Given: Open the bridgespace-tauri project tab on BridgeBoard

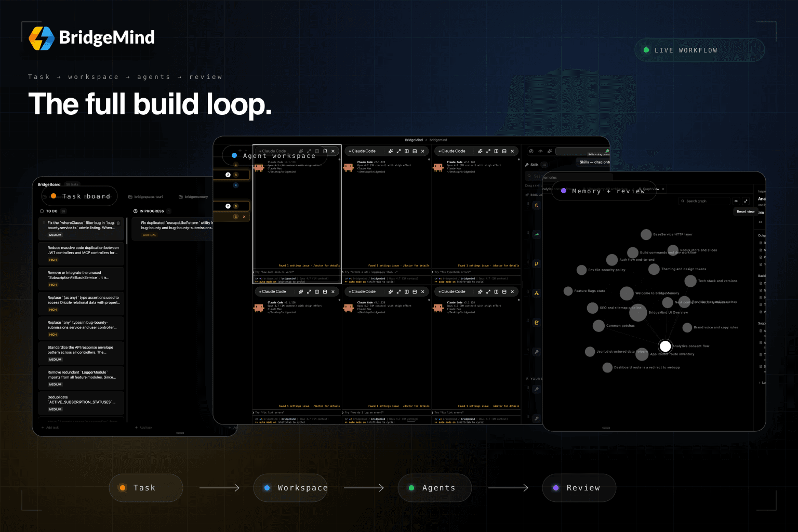Looking at the screenshot, I should (145, 197).
